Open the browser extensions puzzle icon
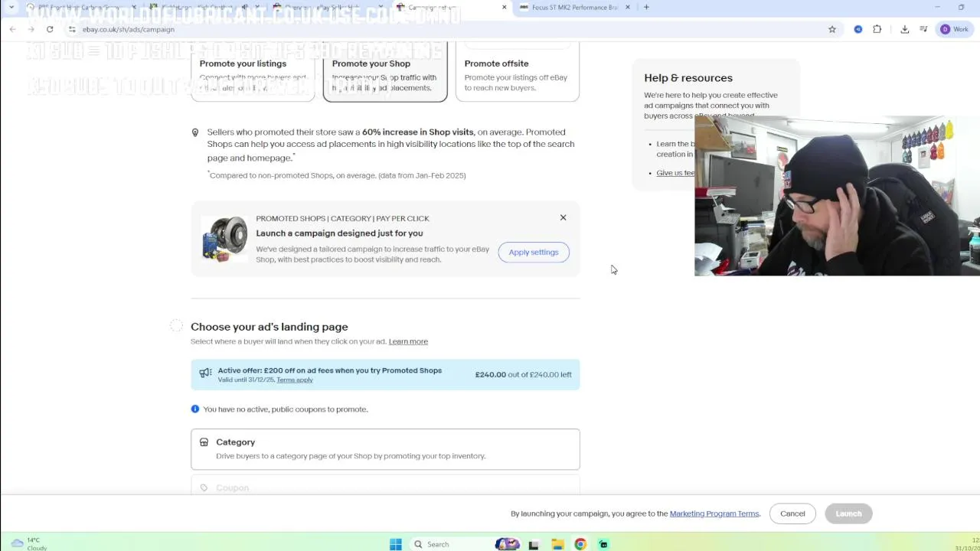 [x=877, y=29]
